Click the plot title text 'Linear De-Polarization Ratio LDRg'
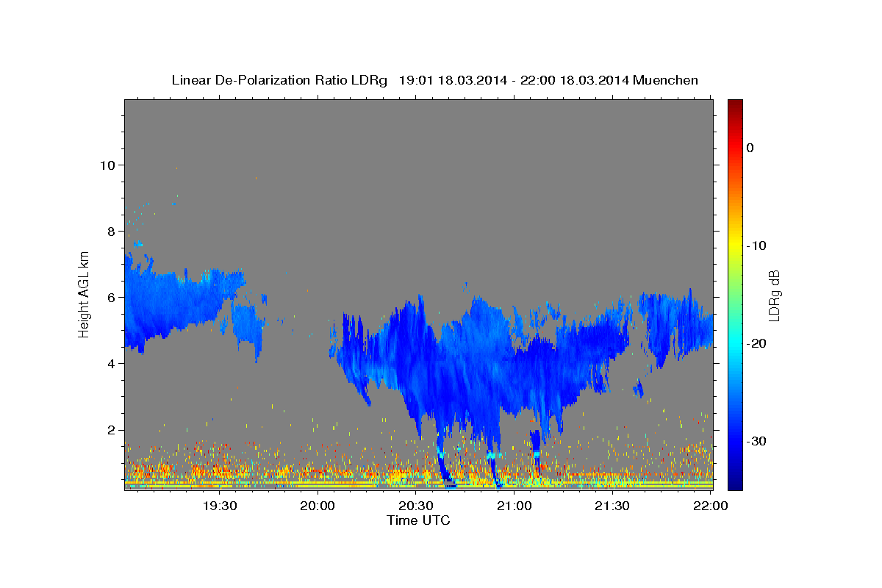Viewport: 882px width, 588px height. pyautogui.click(x=279, y=80)
